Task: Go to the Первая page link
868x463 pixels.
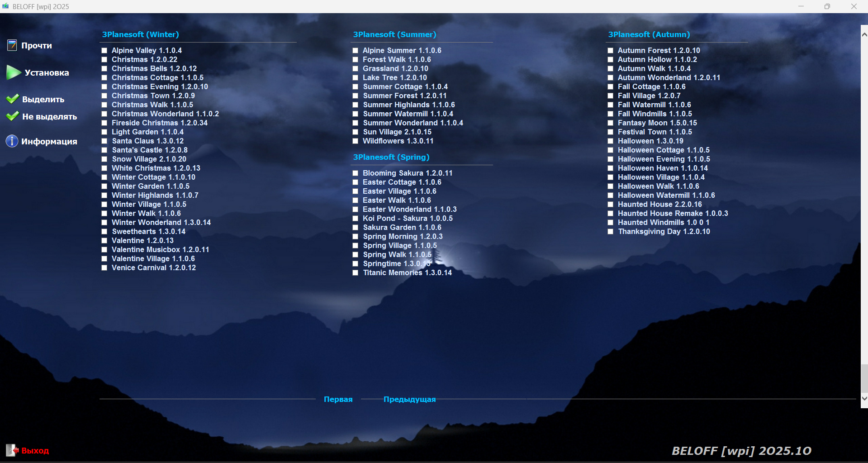Action: pyautogui.click(x=338, y=399)
